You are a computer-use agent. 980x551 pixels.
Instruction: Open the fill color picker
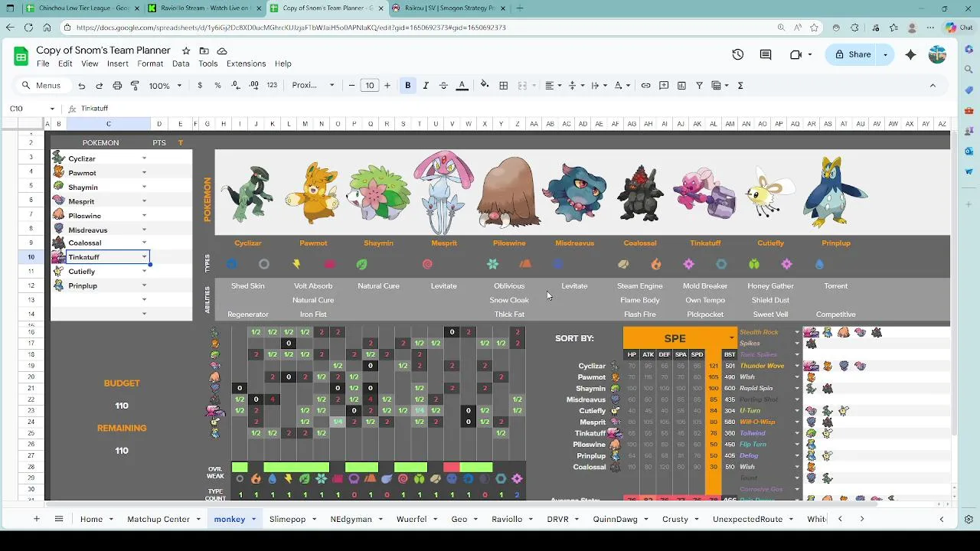(x=485, y=86)
